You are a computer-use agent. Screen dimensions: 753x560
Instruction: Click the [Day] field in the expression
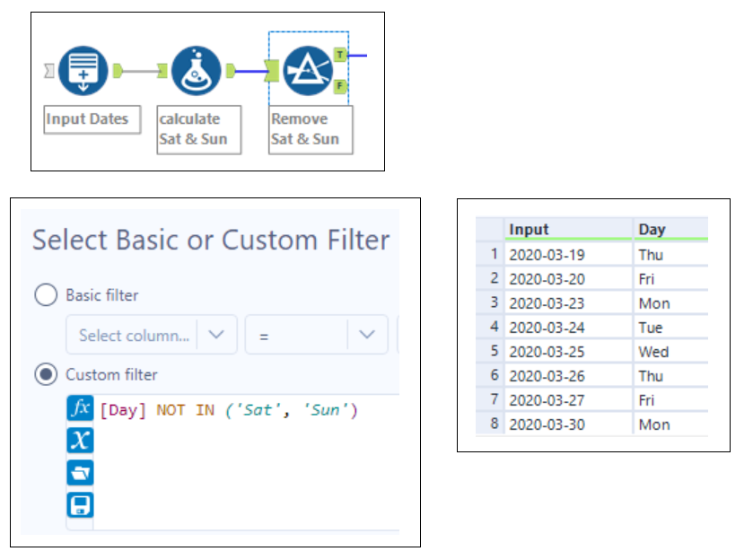pos(123,411)
